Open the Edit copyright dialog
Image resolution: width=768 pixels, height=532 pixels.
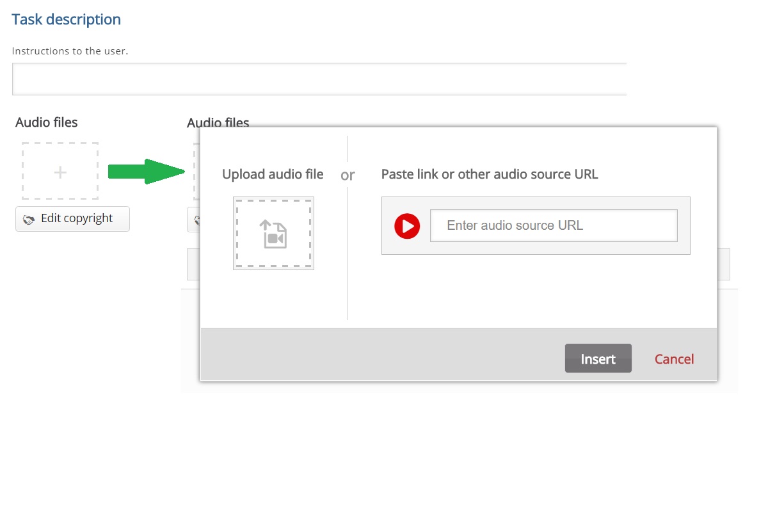pyautogui.click(x=72, y=219)
